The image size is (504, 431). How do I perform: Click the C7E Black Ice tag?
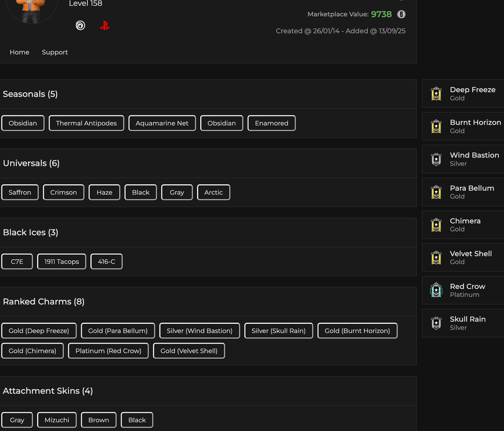pyautogui.click(x=17, y=261)
